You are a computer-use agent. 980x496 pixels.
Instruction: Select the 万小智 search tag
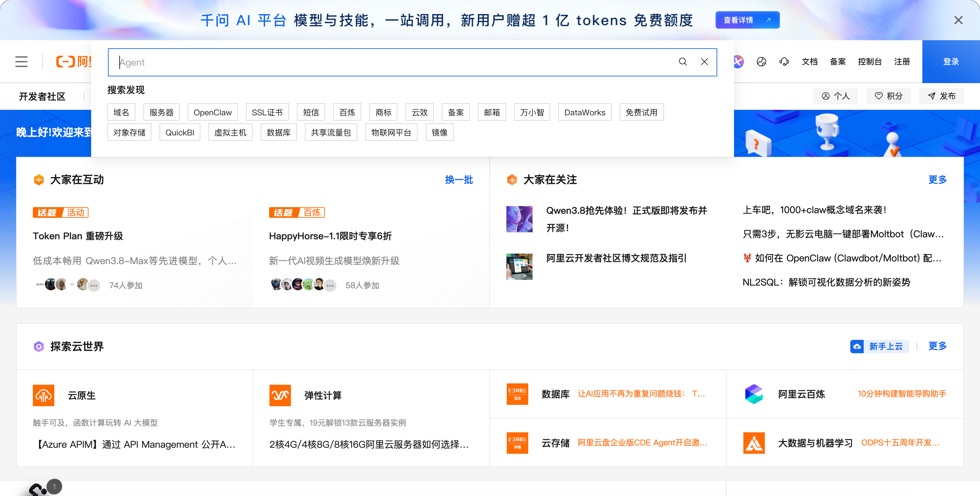pyautogui.click(x=532, y=112)
